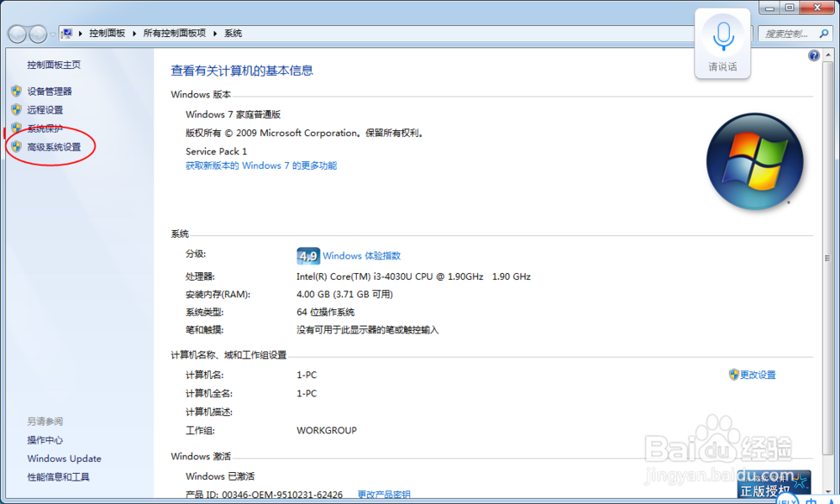Click the 4.00 GB (3.71 GB 可用) RAM value
The height and width of the screenshot is (504, 840).
point(344,294)
